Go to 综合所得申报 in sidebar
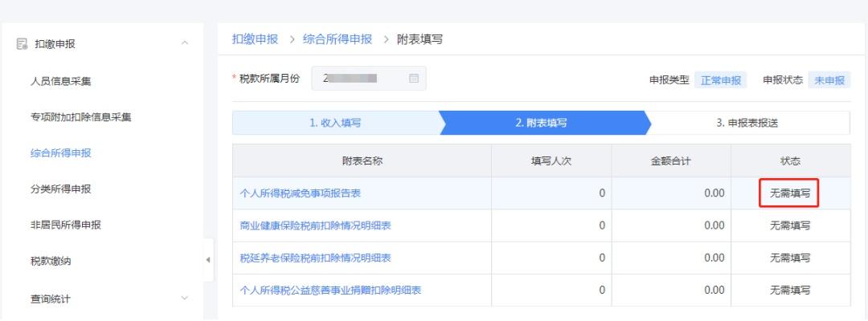Screen dimensions: 868x321 tap(60, 153)
